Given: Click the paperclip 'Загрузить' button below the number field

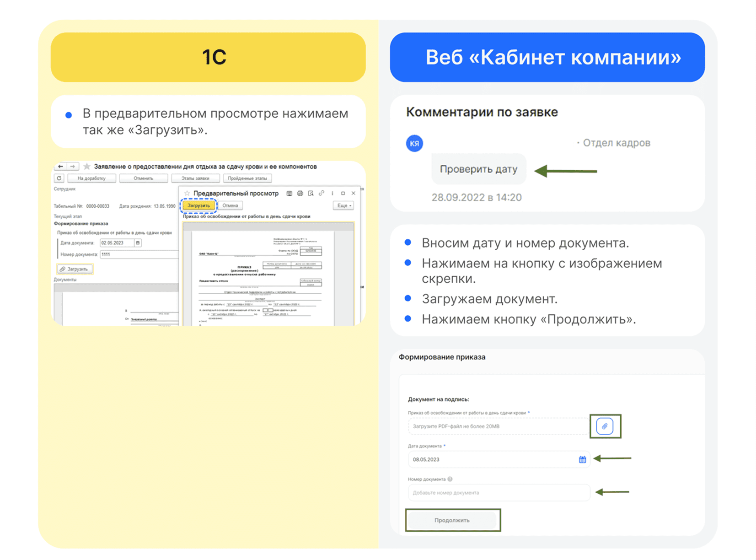Looking at the screenshot, I should [75, 269].
